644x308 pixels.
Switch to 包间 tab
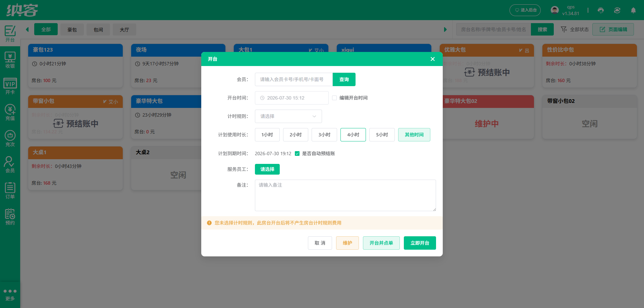tap(98, 29)
